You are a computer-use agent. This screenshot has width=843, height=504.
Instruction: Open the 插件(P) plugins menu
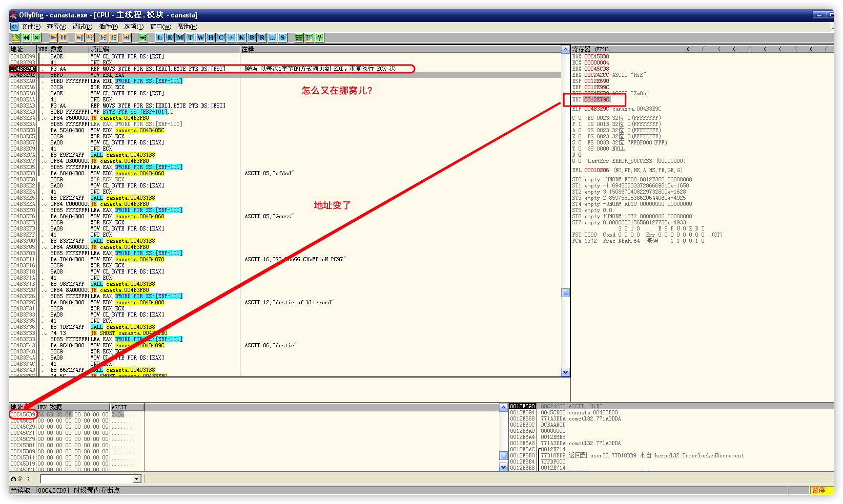coord(108,27)
